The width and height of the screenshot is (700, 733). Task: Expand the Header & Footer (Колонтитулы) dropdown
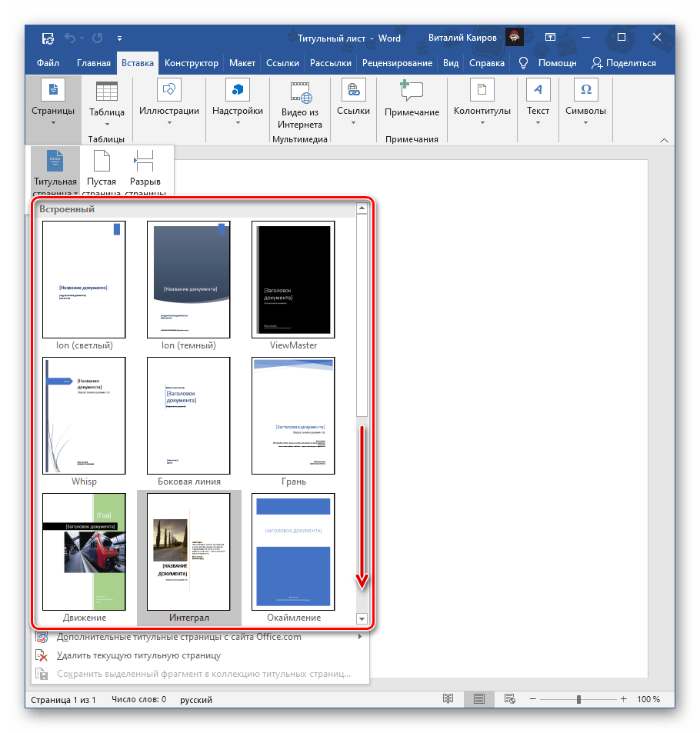coord(482,112)
